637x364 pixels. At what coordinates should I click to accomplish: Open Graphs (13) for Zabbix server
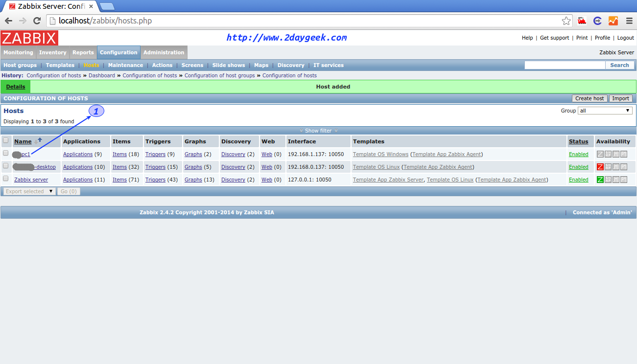[193, 180]
